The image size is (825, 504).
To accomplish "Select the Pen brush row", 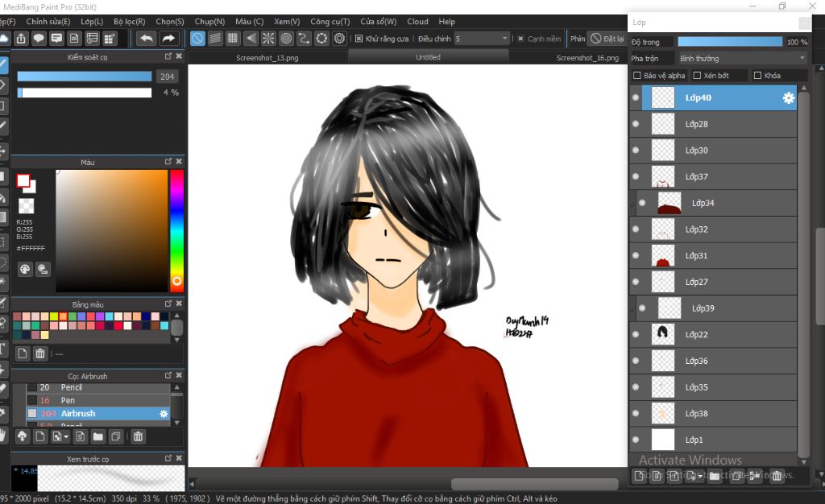I will click(x=98, y=400).
